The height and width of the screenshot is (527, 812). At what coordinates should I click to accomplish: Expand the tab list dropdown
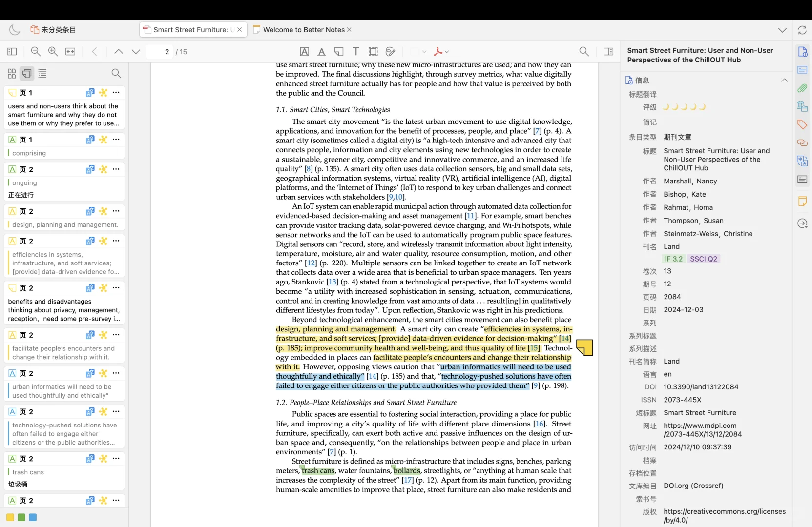[x=782, y=30]
